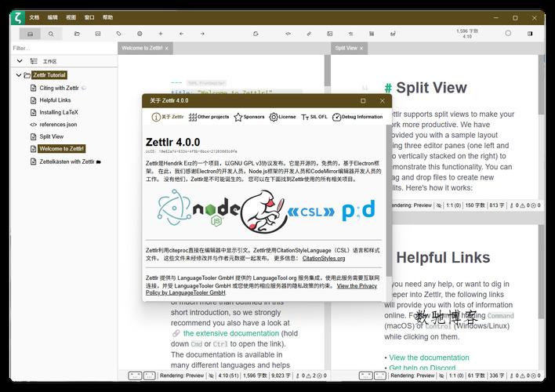
Task: Open the Helpful Links file in sidebar
Action: pyautogui.click(x=55, y=100)
